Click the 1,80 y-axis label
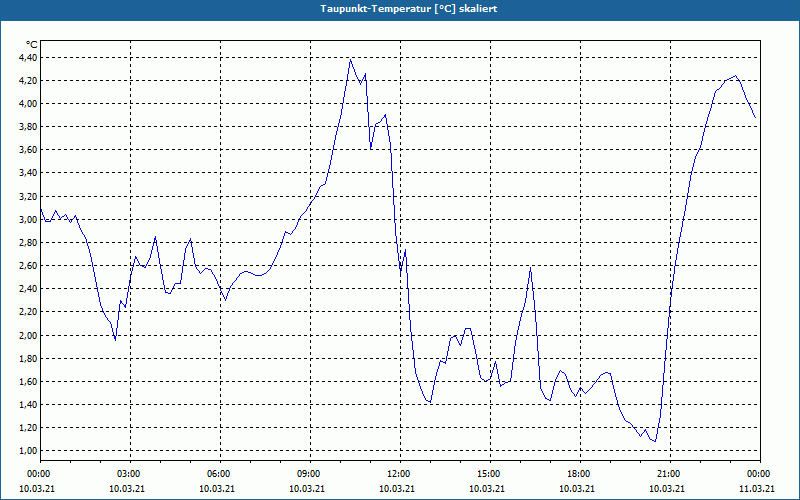 point(28,359)
